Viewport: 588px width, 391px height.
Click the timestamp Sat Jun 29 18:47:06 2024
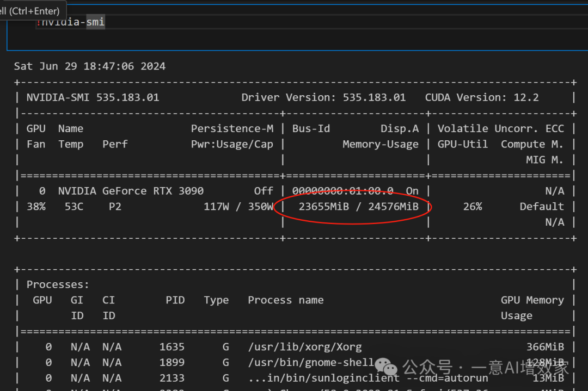[x=90, y=66]
